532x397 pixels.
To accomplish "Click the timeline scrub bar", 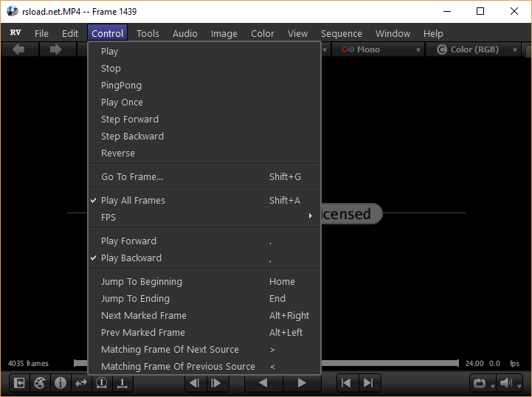I will click(x=390, y=363).
